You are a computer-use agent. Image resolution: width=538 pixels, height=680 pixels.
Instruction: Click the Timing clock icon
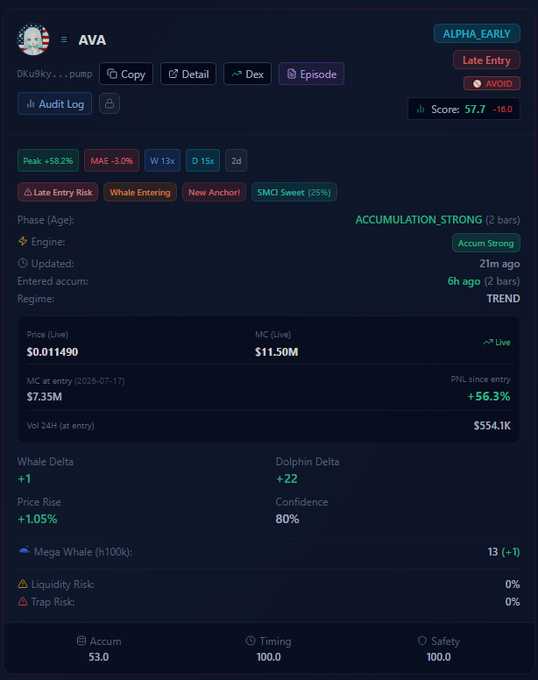click(x=250, y=641)
